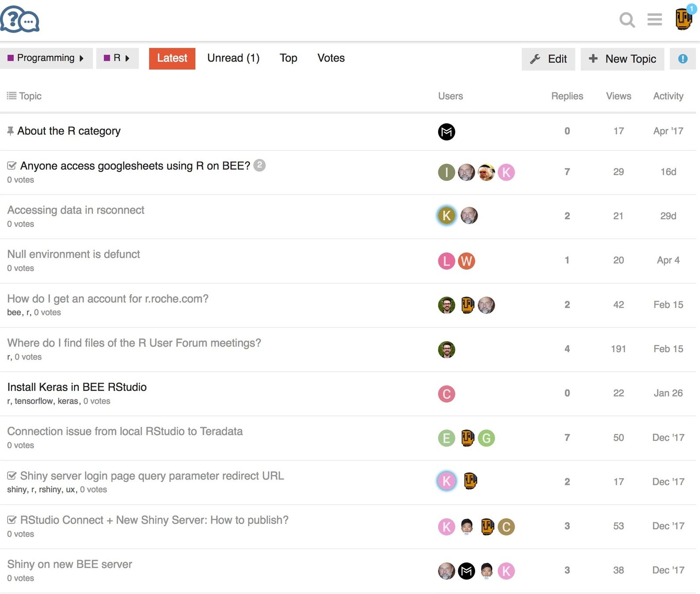Switch to the Votes tab
700x594 pixels.
pyautogui.click(x=331, y=58)
